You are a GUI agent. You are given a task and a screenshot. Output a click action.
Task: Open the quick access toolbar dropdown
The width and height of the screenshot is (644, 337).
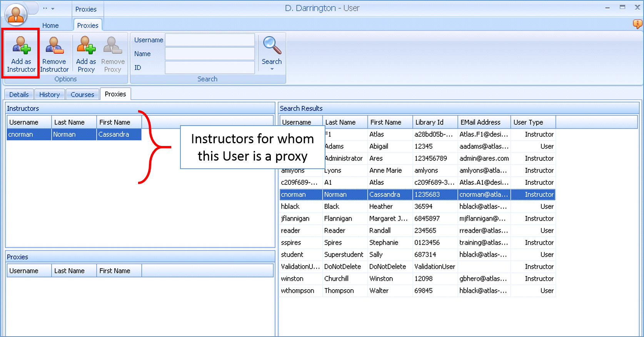pos(53,9)
